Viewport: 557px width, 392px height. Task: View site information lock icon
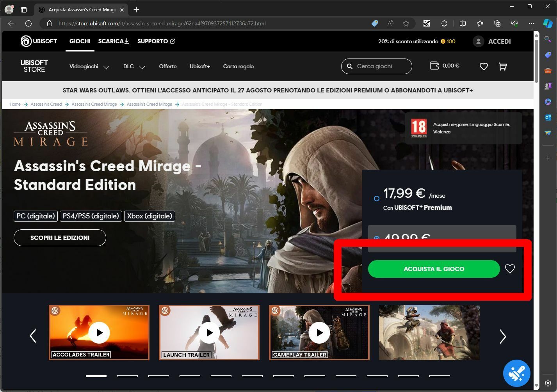(50, 23)
